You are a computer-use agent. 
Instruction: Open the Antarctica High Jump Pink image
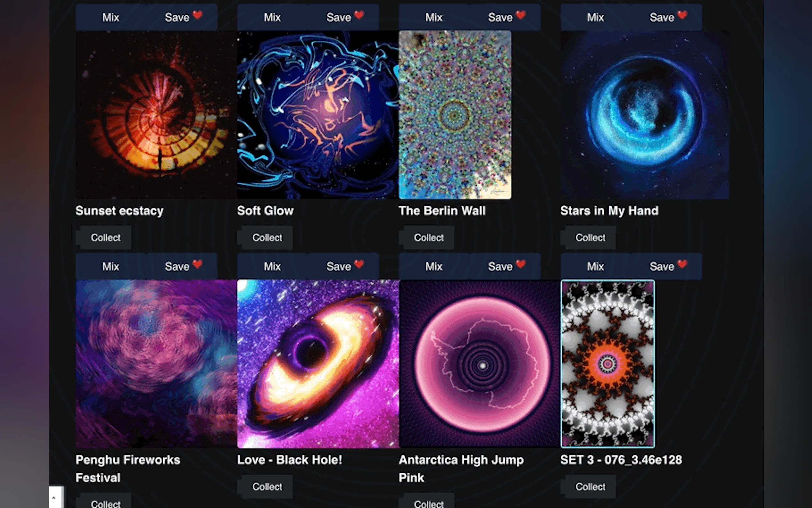click(479, 364)
